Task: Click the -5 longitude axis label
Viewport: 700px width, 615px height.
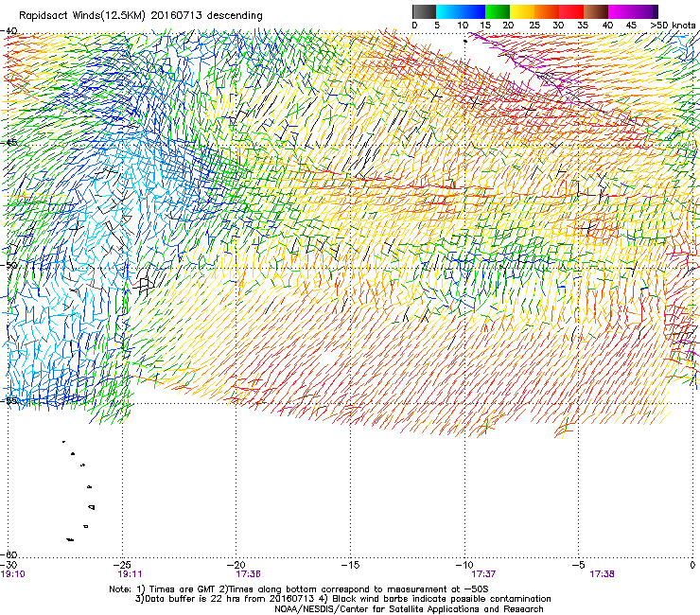Action: [x=579, y=566]
